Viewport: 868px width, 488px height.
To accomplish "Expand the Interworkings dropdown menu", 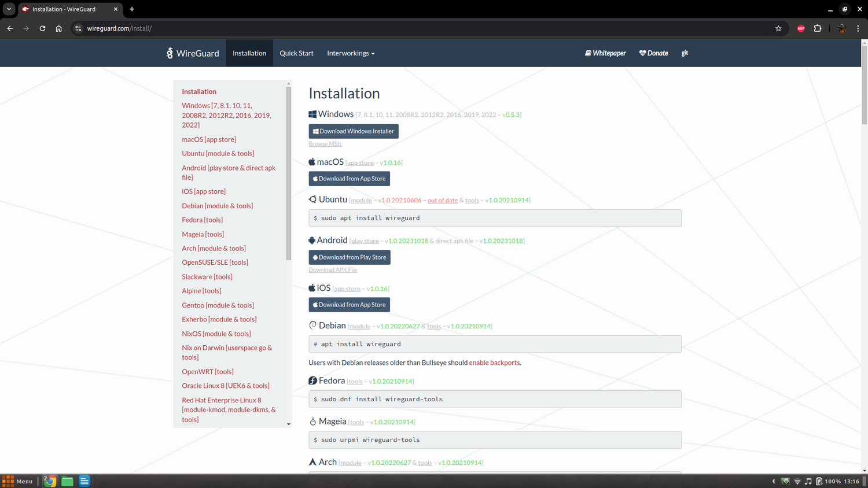I will coord(351,53).
